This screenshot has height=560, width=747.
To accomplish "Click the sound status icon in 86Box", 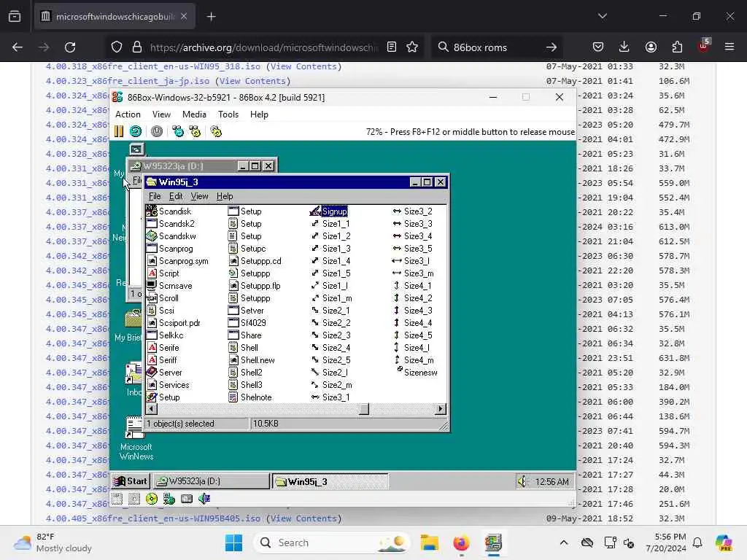I will pos(204,499).
